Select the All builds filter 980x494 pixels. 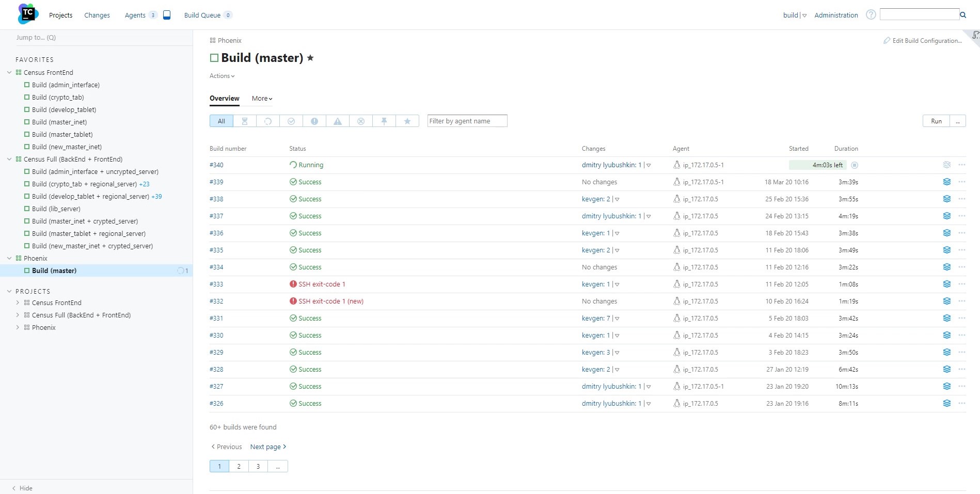222,121
